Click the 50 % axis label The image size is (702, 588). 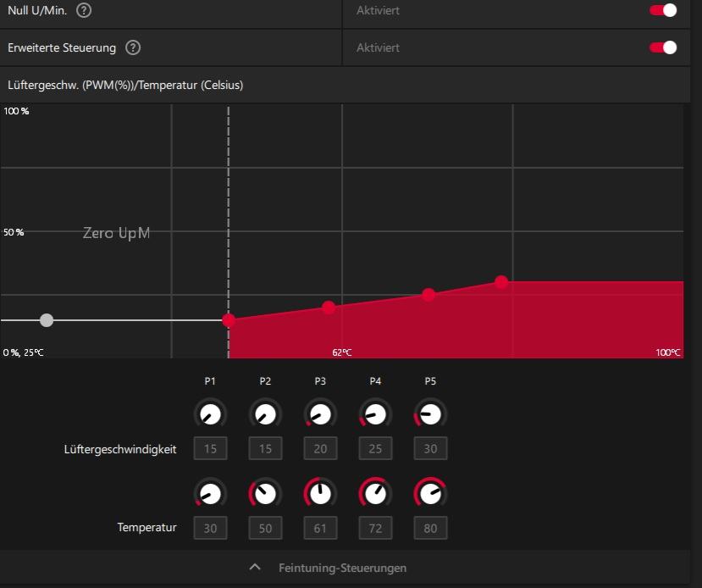[14, 232]
